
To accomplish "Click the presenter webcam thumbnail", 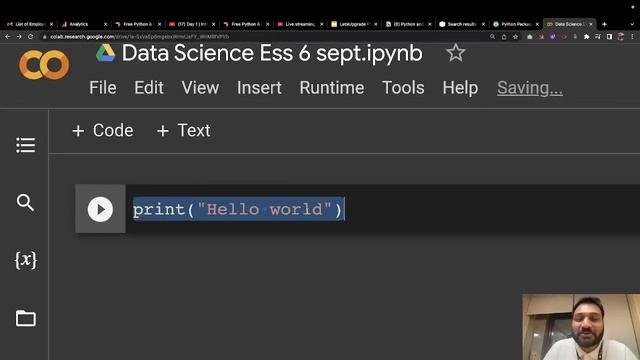I will [581, 327].
